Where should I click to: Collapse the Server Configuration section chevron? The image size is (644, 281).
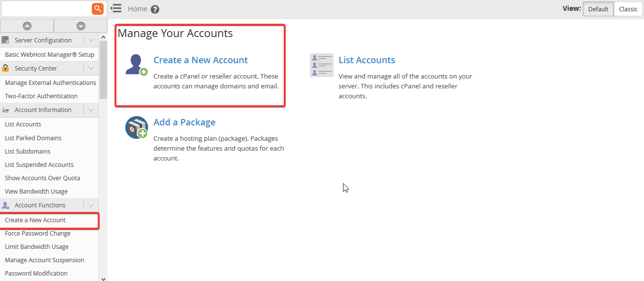pyautogui.click(x=91, y=40)
